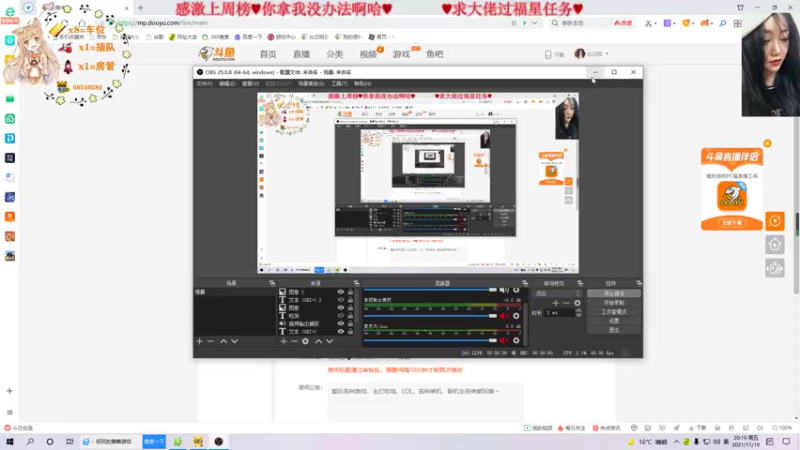Go to the Douyu 首页 tab
Viewport: 800px width, 450px height.
(268, 54)
